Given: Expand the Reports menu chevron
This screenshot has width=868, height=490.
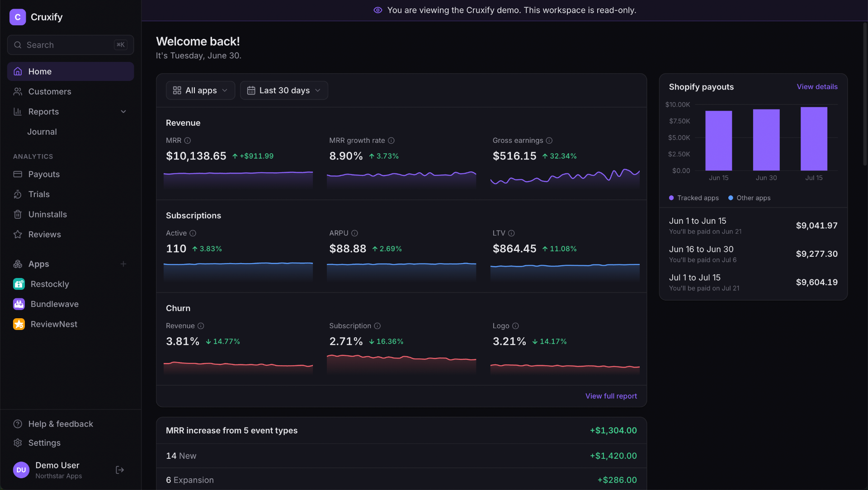Looking at the screenshot, I should pyautogui.click(x=123, y=112).
